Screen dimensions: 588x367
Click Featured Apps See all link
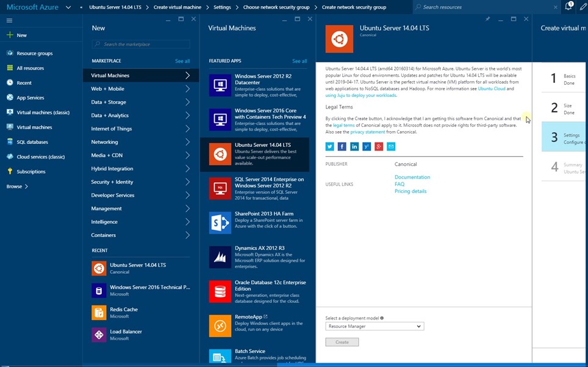coord(299,61)
